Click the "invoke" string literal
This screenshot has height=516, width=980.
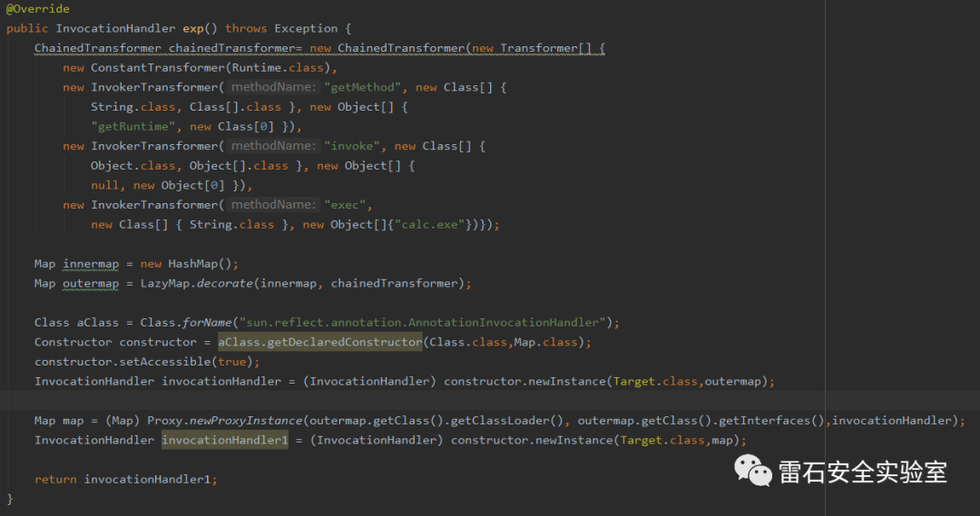coord(352,146)
